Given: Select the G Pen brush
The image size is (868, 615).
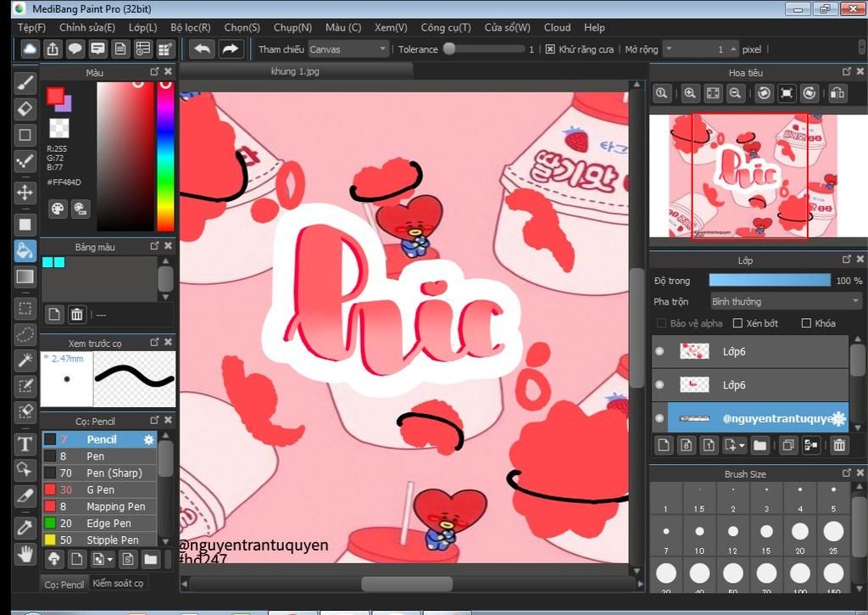Looking at the screenshot, I should click(100, 489).
